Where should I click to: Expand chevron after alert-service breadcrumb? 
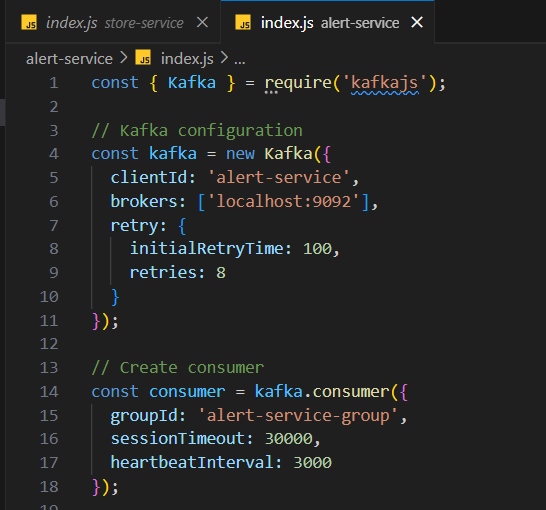click(124, 58)
